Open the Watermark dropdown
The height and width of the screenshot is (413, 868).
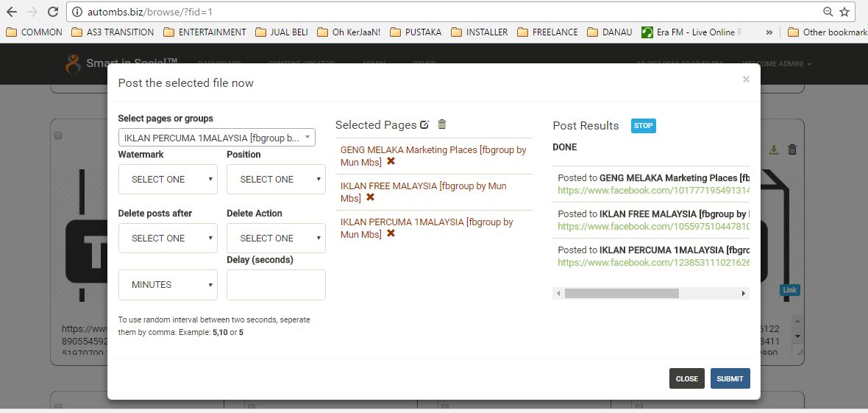click(x=168, y=179)
